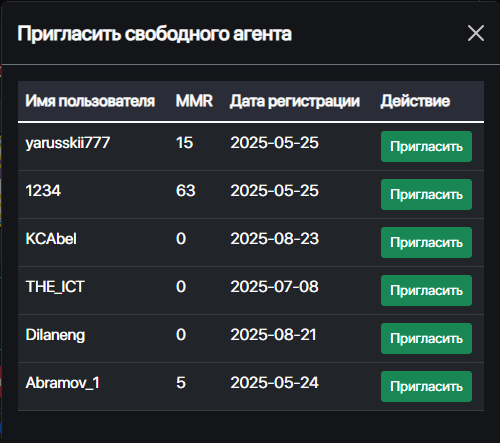500x443 pixels.
Task: Invite user Abramov_1
Action: tap(426, 387)
